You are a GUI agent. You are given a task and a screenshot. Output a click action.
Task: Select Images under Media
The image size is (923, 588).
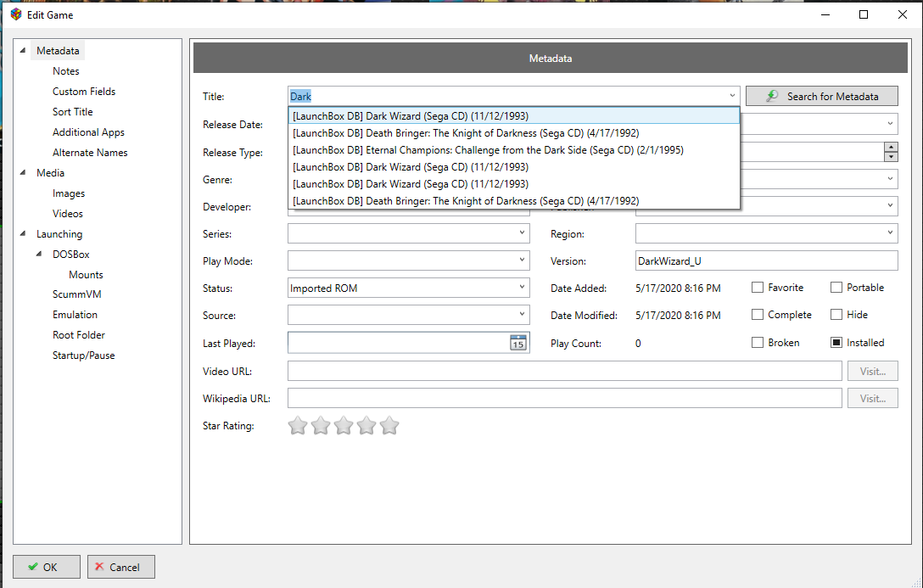tap(68, 193)
